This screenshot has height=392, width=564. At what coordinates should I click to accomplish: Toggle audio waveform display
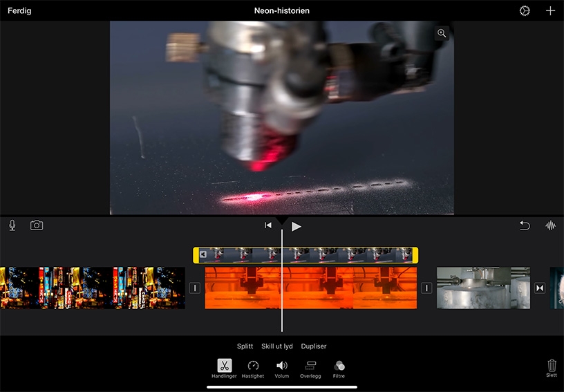[x=550, y=225]
